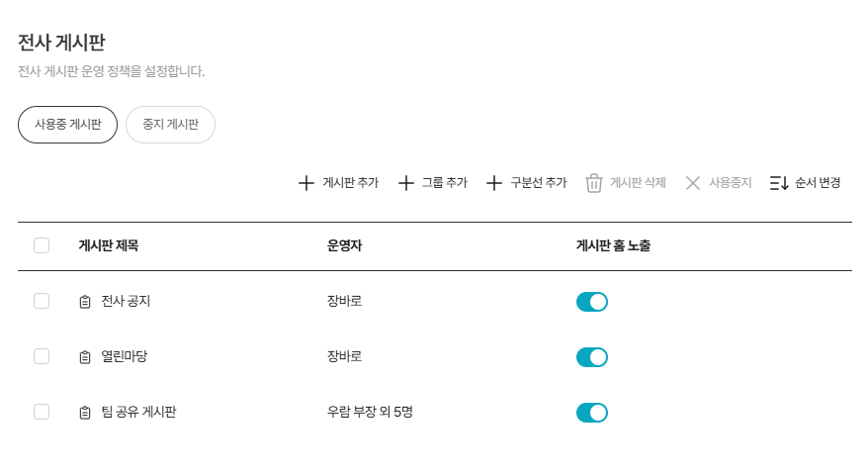Viewport: 868px width, 476px height.
Task: Tick the 팀 공유 게시판 row checkbox
Action: [x=42, y=412]
